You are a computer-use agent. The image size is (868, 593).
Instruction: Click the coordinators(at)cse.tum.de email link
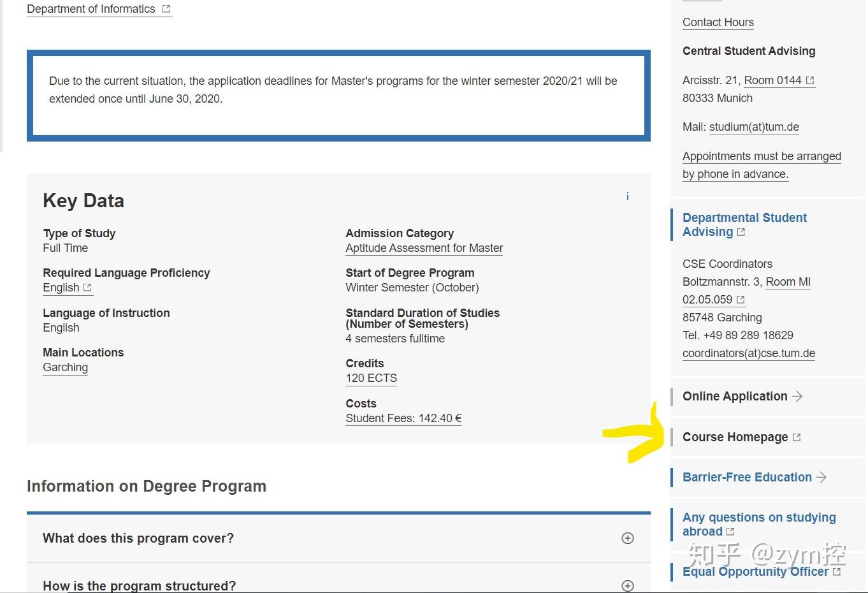(748, 353)
